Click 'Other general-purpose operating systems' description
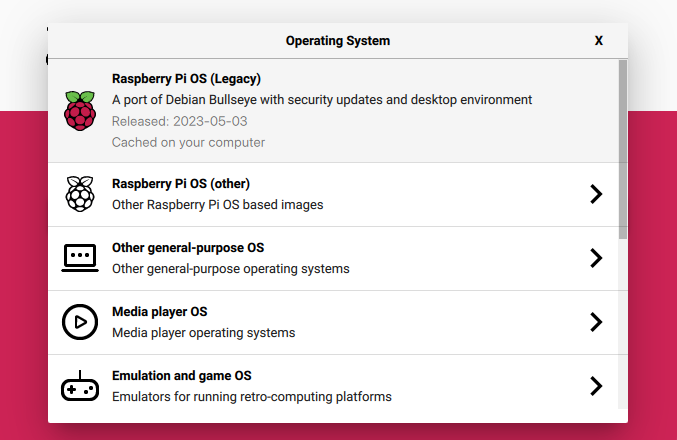This screenshot has width=677, height=440. [x=231, y=269]
